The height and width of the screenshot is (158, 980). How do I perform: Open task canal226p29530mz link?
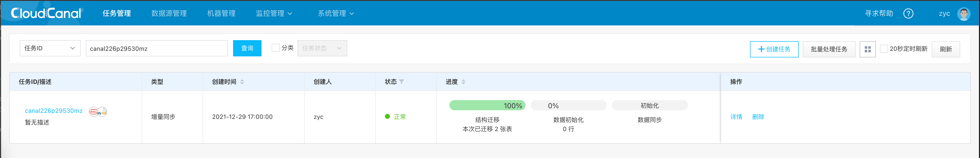(x=54, y=111)
